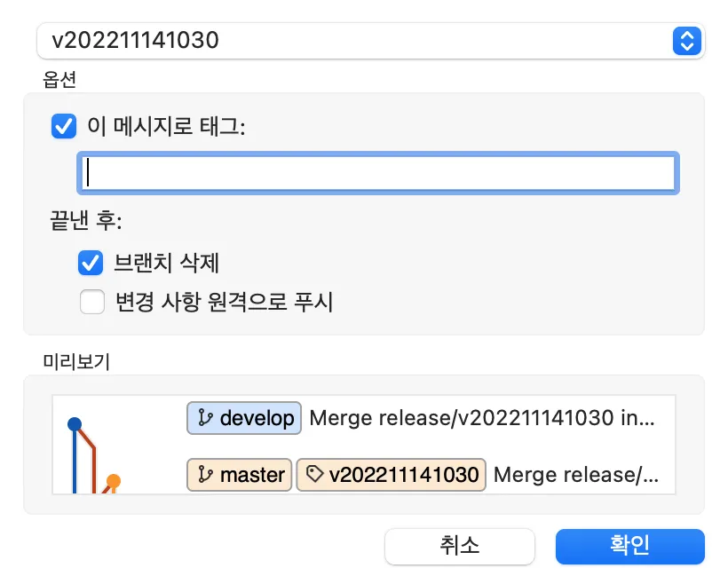Open the release version dropdown arrows

click(x=686, y=41)
